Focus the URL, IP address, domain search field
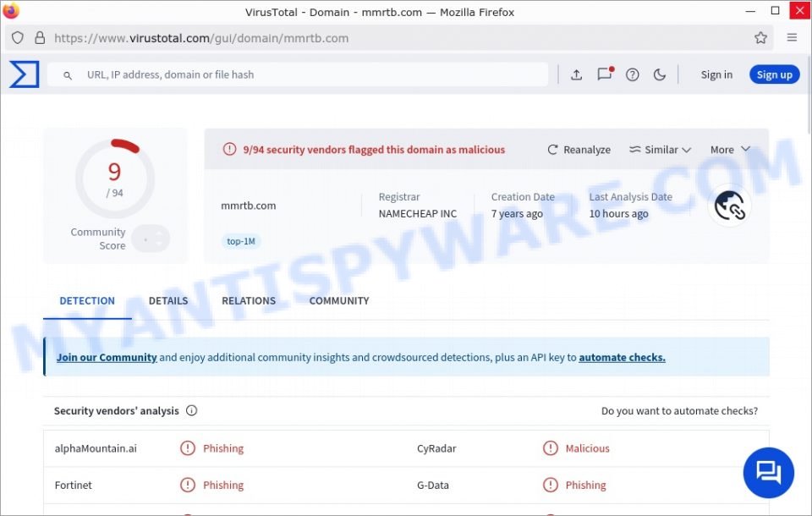 tap(298, 74)
